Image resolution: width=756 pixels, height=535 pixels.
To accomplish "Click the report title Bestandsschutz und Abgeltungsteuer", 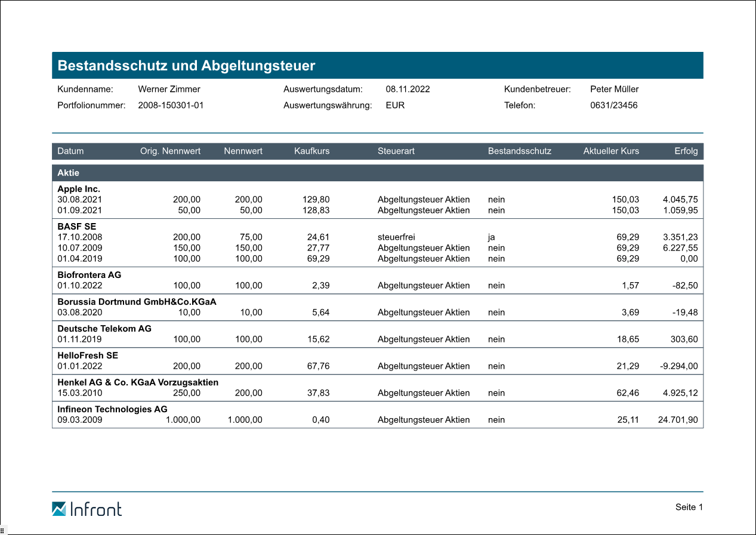I will pos(186,66).
